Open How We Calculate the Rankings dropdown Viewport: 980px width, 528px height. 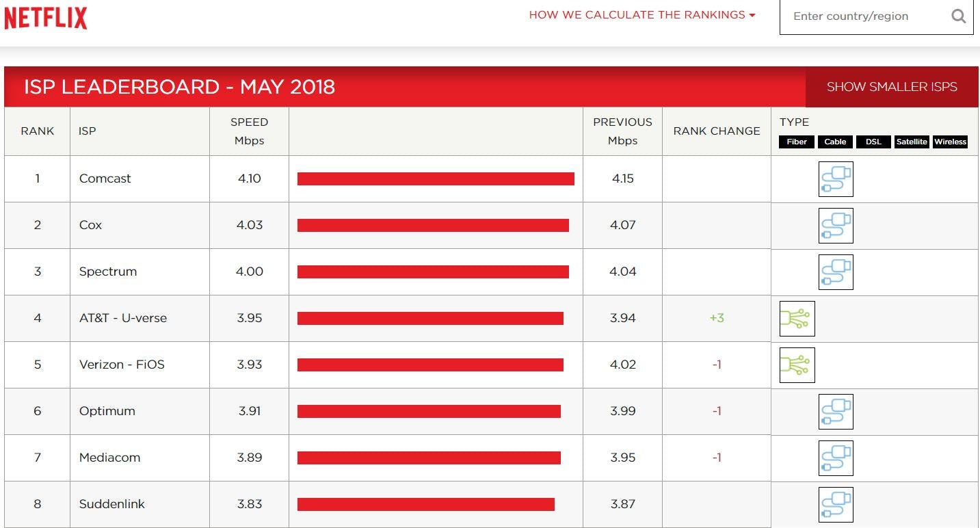(x=642, y=15)
